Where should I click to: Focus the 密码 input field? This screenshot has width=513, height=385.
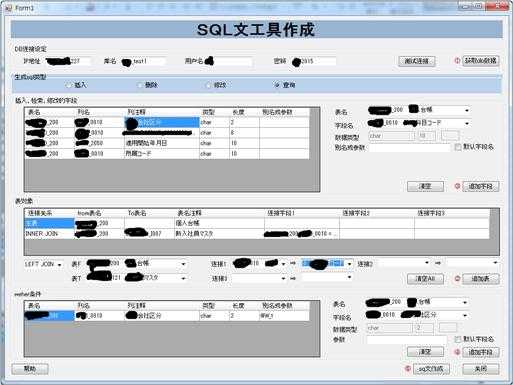[x=313, y=61]
